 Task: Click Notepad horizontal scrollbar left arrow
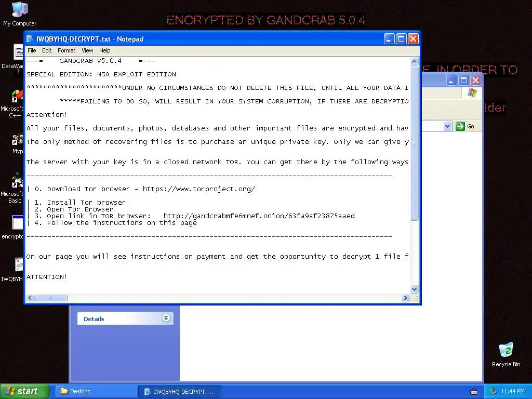click(x=30, y=298)
